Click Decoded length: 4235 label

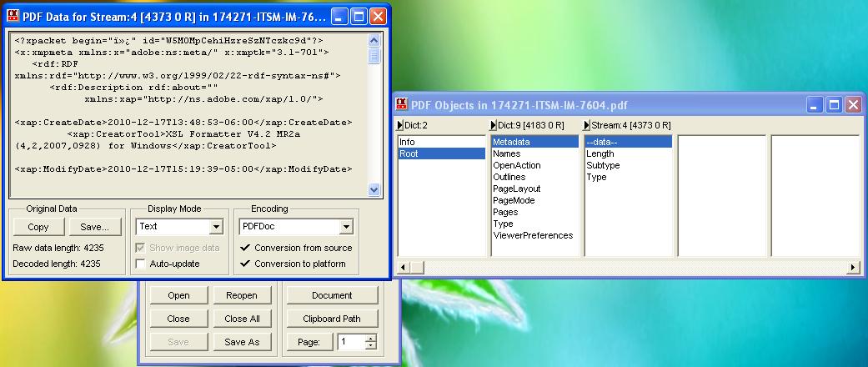point(57,264)
